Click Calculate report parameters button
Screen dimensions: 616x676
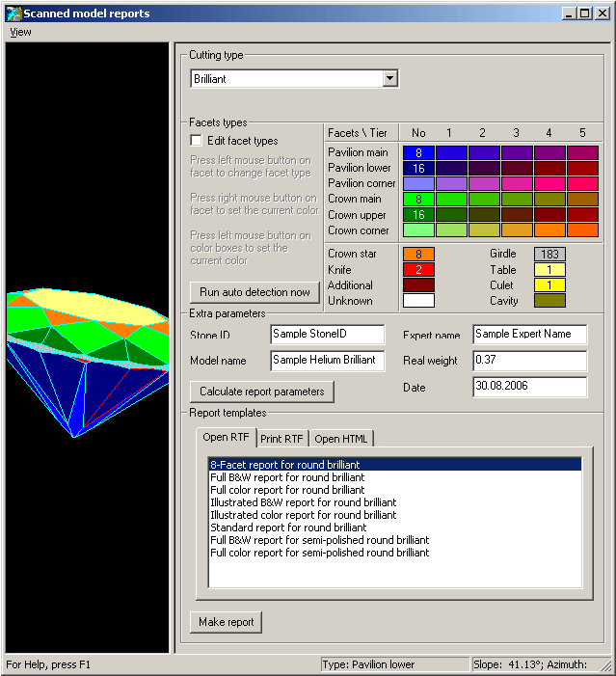pyautogui.click(x=262, y=392)
